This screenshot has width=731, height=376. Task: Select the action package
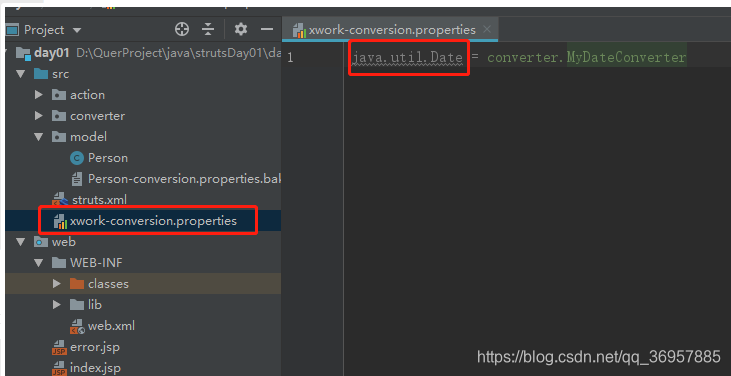click(88, 95)
